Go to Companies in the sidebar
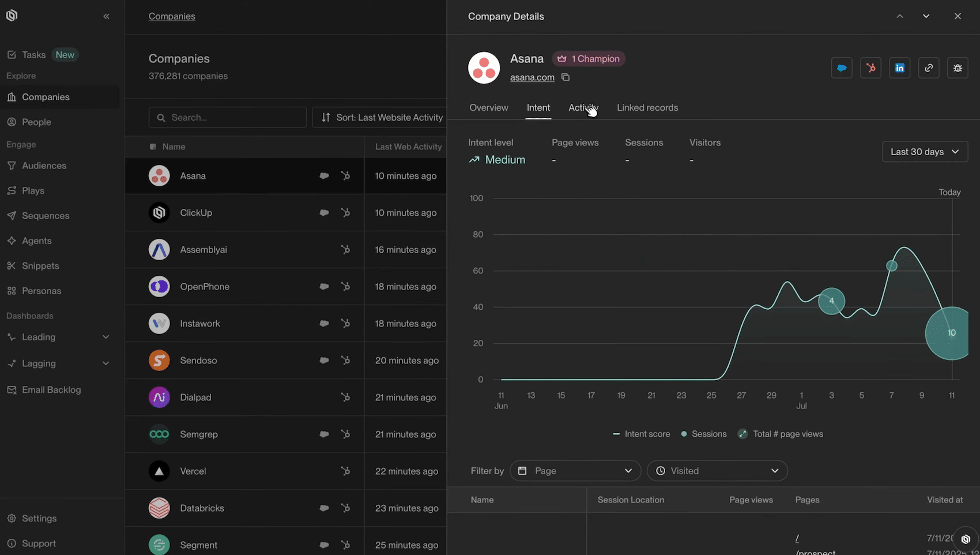 pyautogui.click(x=59, y=97)
